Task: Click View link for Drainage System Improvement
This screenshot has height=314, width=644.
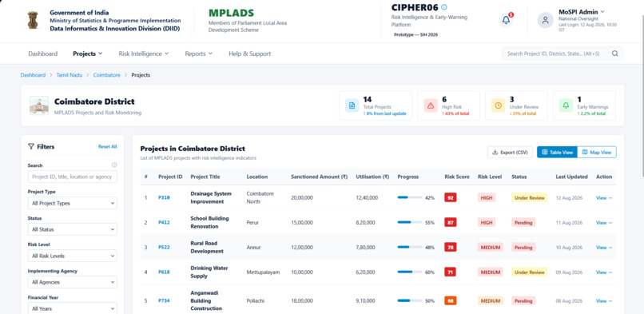Action: 604,198
